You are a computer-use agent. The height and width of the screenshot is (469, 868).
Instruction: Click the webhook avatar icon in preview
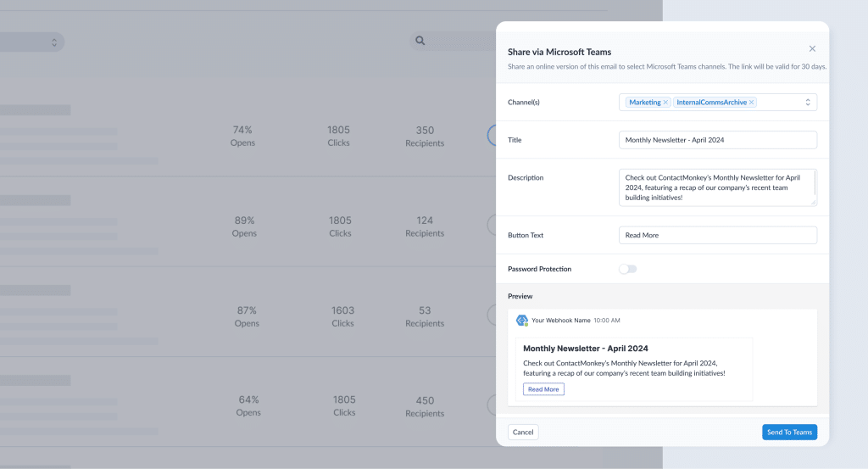click(x=522, y=321)
